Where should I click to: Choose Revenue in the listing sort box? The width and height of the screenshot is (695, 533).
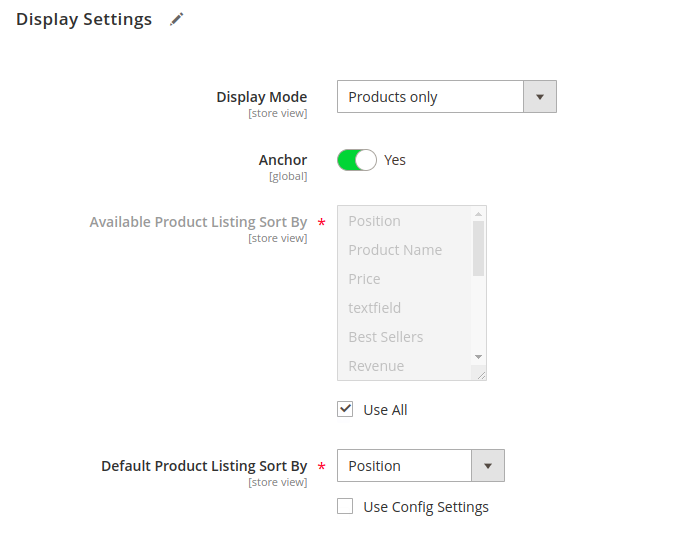[376, 366]
